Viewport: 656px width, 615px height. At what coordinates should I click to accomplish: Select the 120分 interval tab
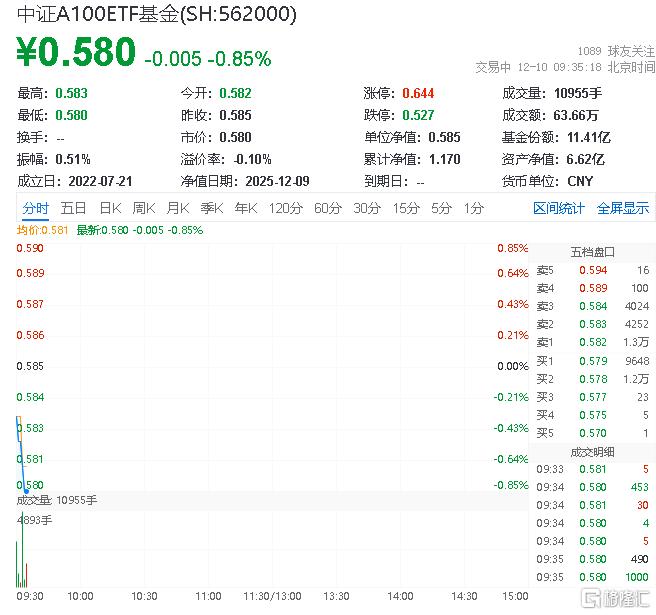pos(286,208)
